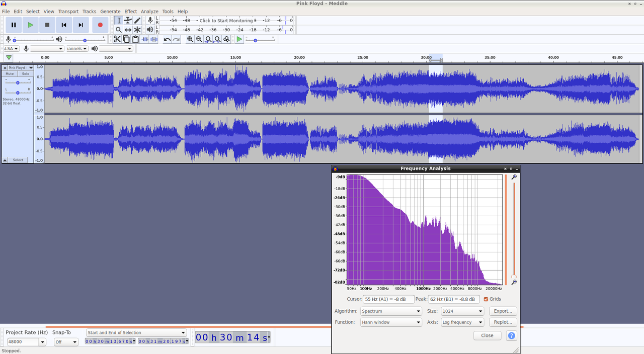Start playback with the large Play button
This screenshot has width=644, height=354.
(30, 25)
